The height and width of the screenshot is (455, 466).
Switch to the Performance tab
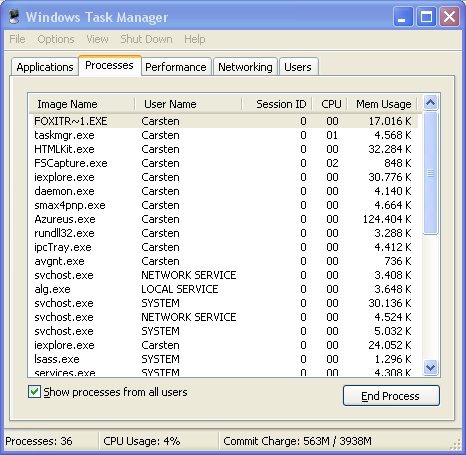pos(176,67)
